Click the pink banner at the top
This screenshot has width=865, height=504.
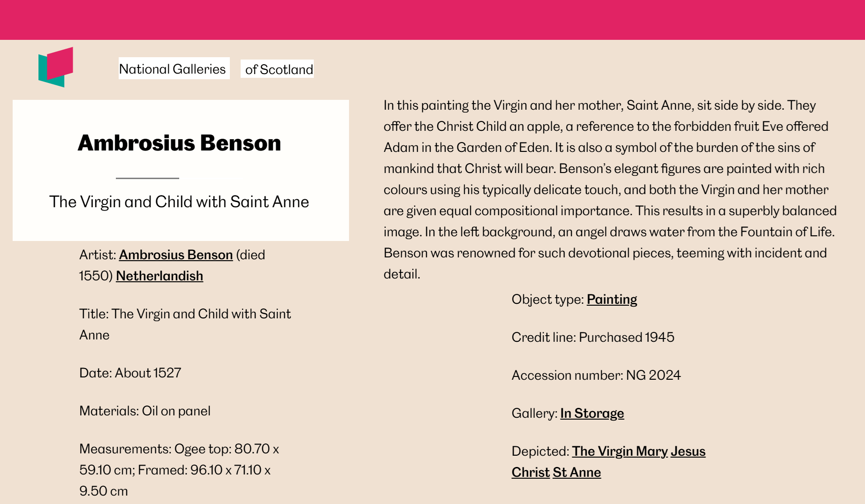coord(432,20)
